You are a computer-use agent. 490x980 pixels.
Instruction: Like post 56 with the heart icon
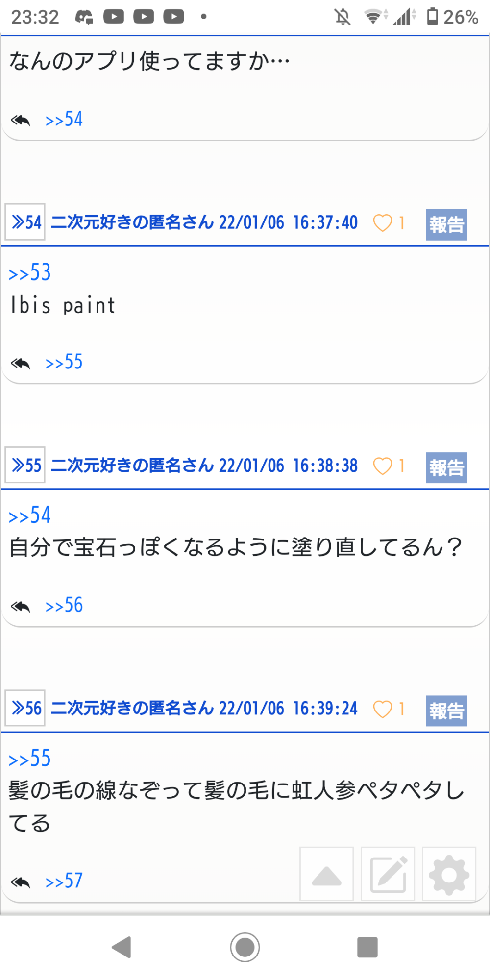point(383,709)
